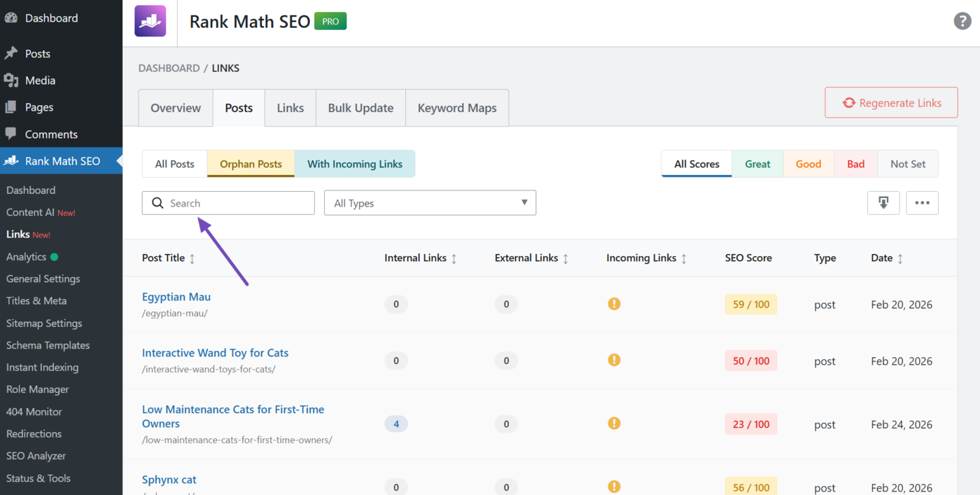Screen dimensions: 980x495
Task: Open the All Types dropdown
Action: [430, 202]
